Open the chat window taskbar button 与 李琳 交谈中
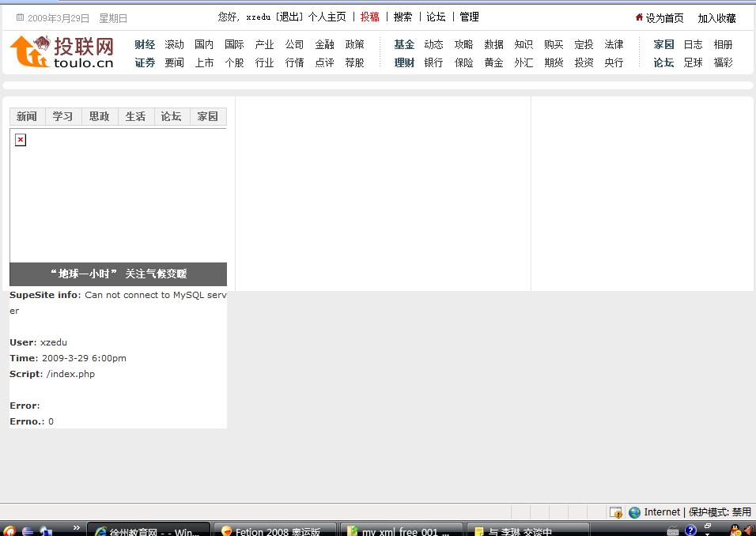 (528, 530)
